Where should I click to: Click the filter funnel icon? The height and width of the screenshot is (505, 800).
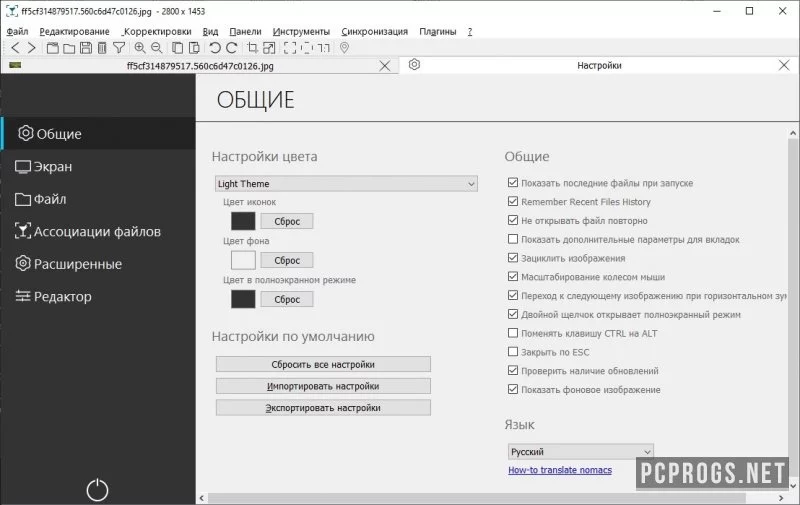119,48
